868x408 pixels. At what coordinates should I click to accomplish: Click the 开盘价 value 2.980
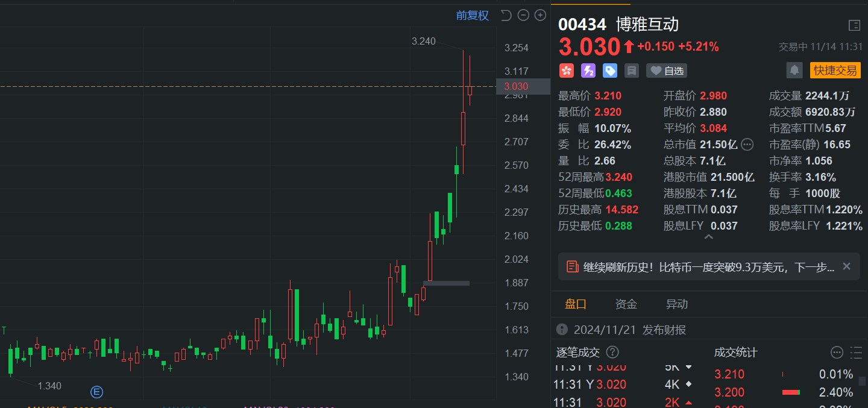713,96
